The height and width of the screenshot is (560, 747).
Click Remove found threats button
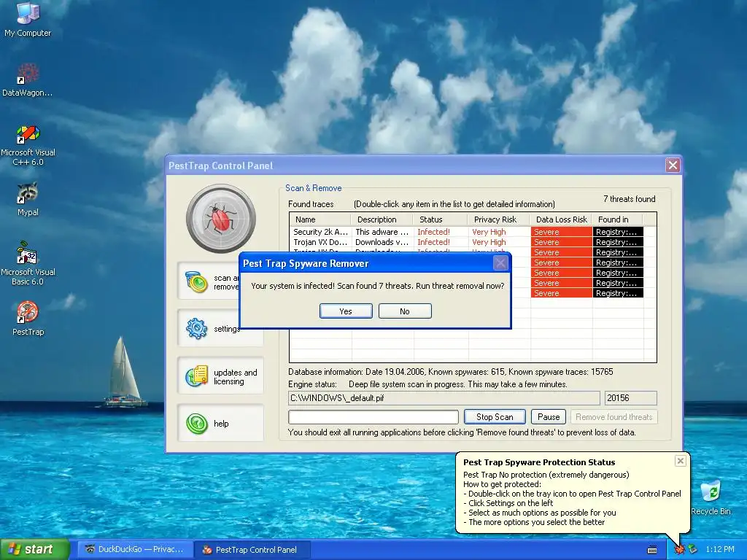614,416
